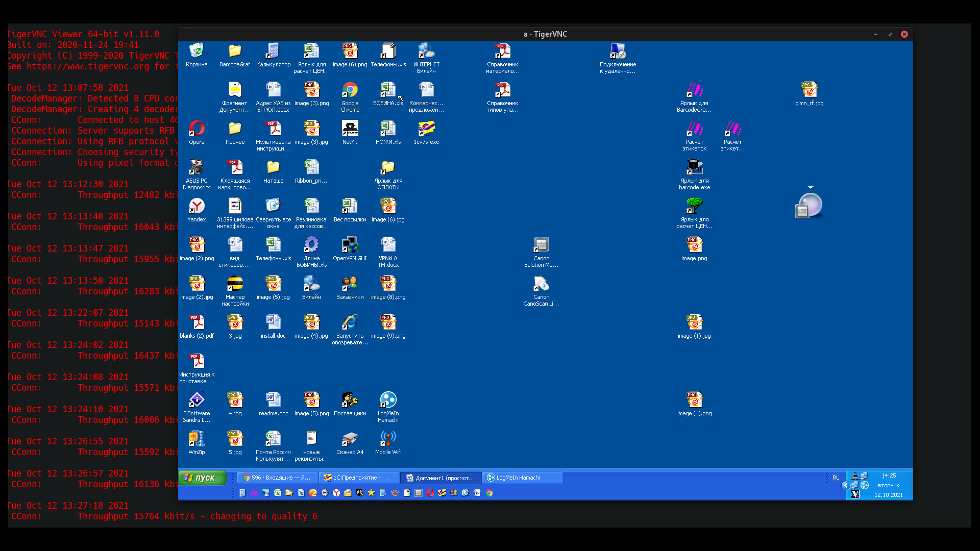The image size is (980, 551).
Task: Select the Mobile Wifi shortcut
Action: tap(388, 439)
